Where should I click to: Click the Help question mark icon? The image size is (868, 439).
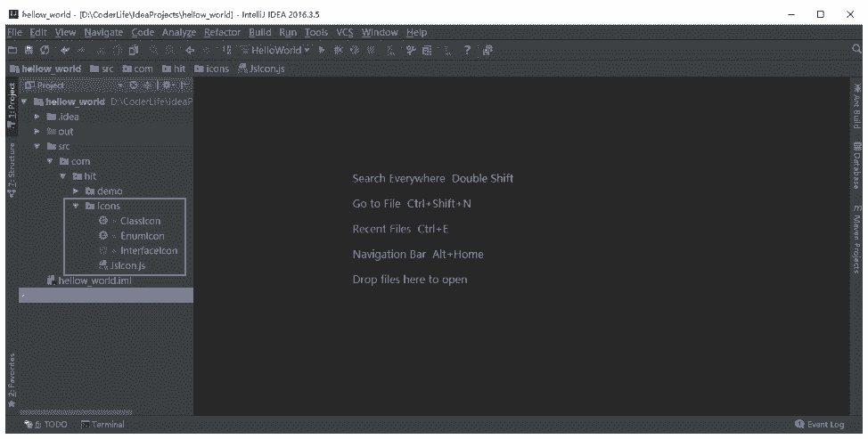(x=466, y=51)
